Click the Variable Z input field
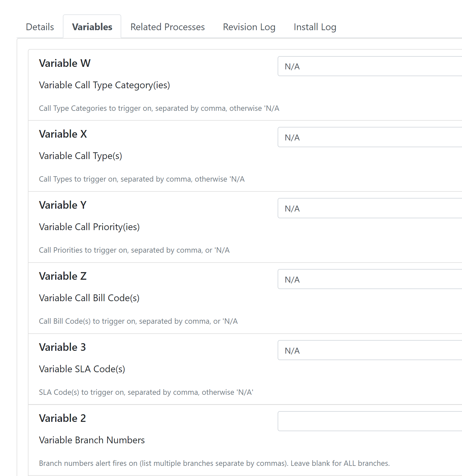This screenshot has height=476, width=462. (370, 279)
